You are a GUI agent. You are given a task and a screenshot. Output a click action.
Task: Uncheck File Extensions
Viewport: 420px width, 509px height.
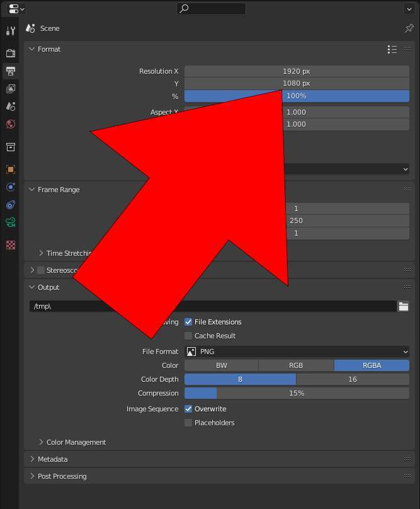tap(188, 322)
